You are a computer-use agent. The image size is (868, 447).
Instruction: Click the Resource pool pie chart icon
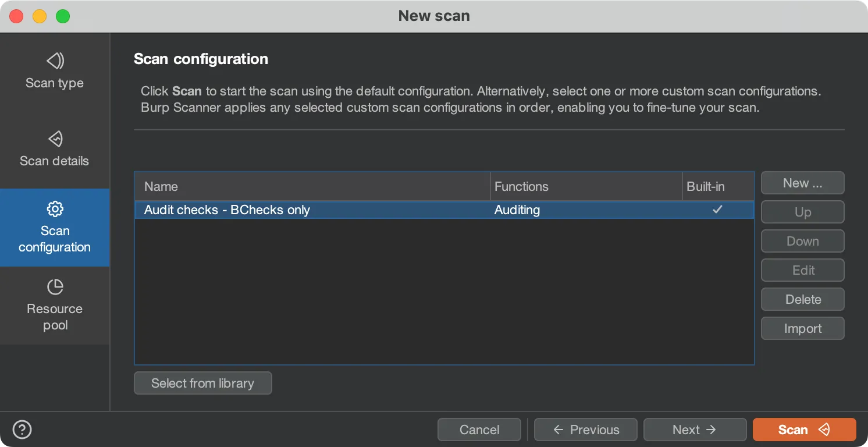pos(55,286)
